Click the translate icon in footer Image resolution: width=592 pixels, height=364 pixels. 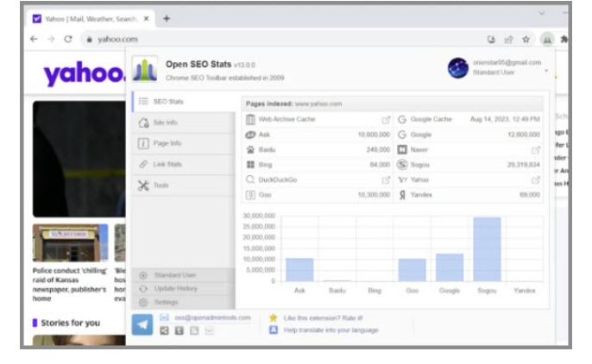[x=274, y=330]
